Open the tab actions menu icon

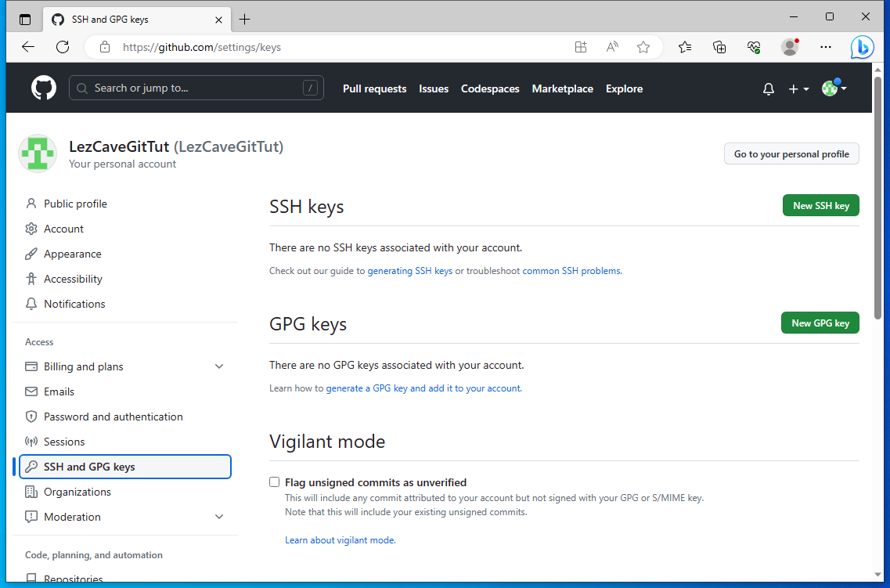pyautogui.click(x=25, y=20)
